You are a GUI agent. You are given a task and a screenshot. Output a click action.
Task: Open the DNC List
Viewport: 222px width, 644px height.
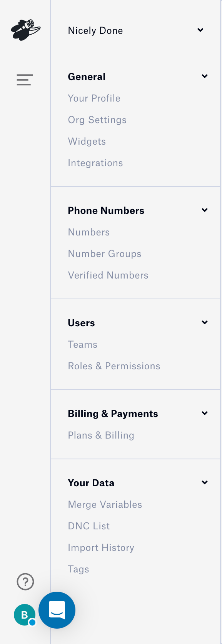tap(89, 526)
